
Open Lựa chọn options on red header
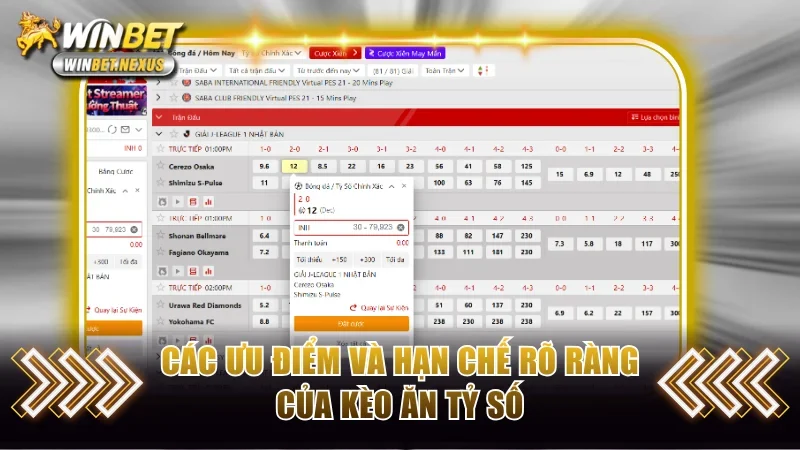(x=655, y=117)
